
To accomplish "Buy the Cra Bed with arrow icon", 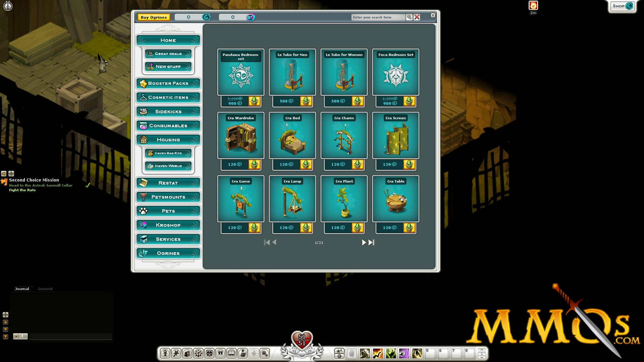I will (x=306, y=164).
